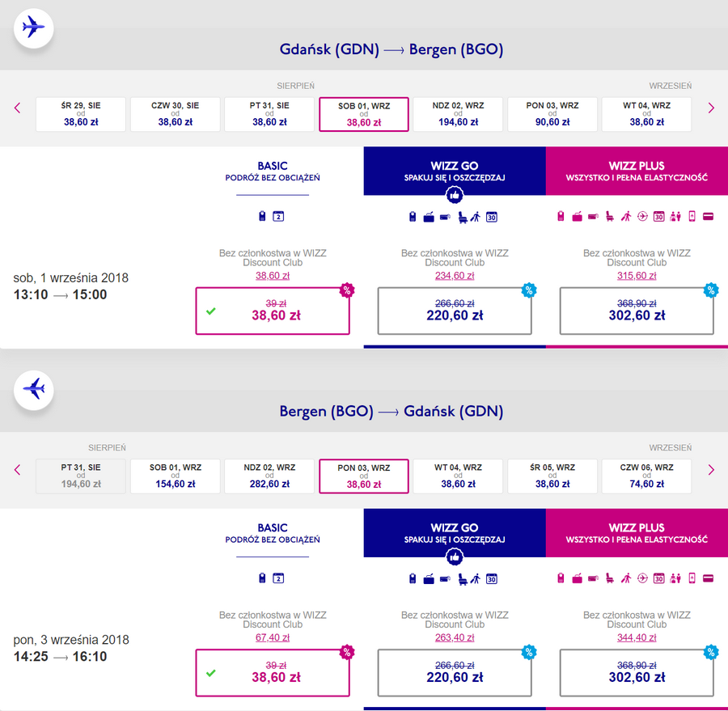Open the return non-member price link 344,40 zł
Screen dimensions: 728x711
pos(637,637)
